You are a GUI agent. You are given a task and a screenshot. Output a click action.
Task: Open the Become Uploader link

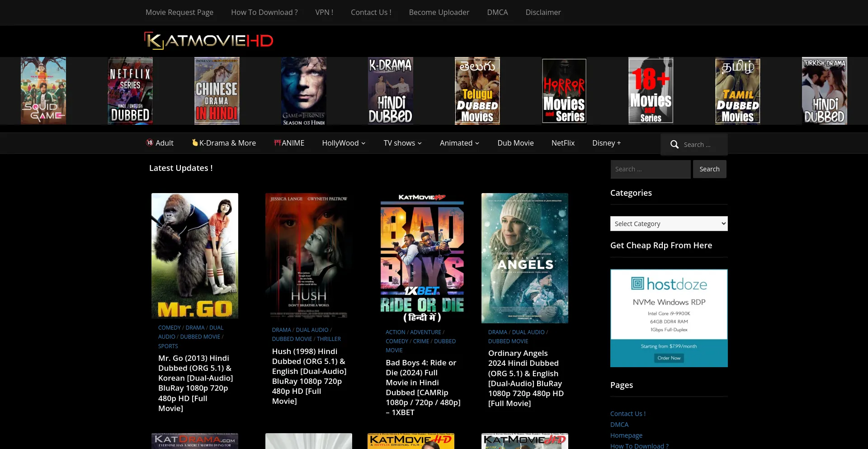(x=439, y=12)
